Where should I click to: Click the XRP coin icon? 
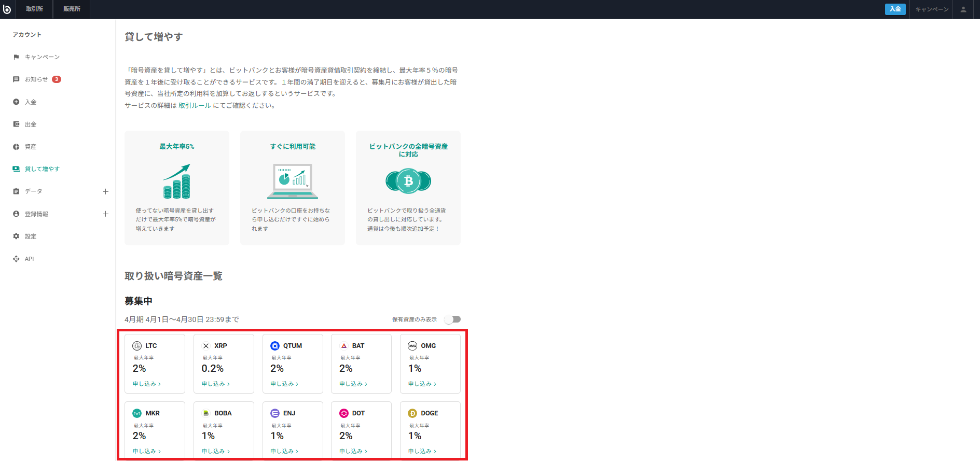coord(206,346)
